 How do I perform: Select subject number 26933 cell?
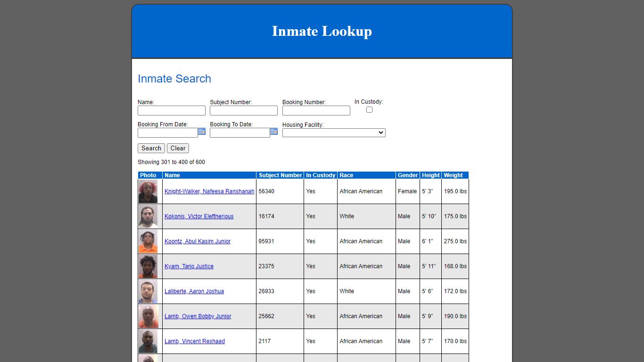280,291
